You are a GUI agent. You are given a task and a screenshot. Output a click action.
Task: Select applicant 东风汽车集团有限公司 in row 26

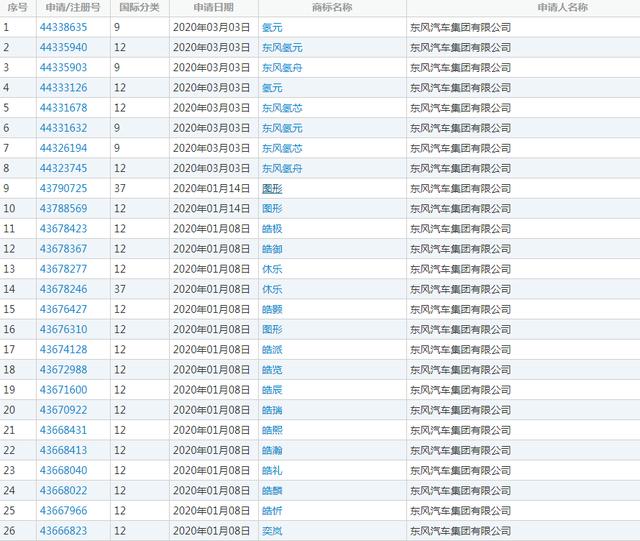[460, 531]
